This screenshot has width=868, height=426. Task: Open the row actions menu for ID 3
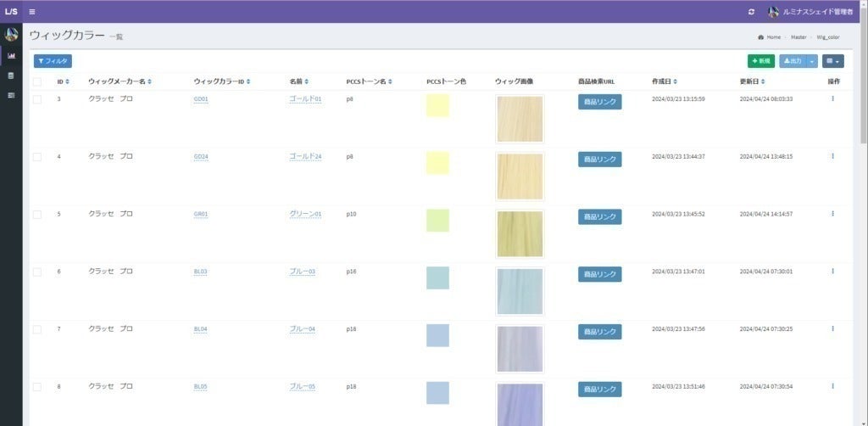click(x=832, y=98)
